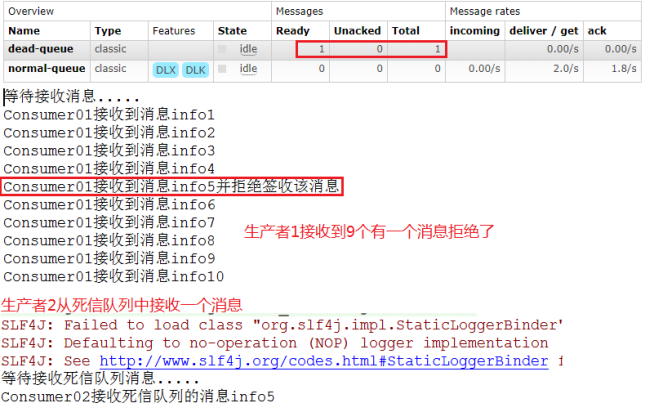Click the SLF4J 'Defaulting to no-operation' line
655x410 pixels.
click(x=274, y=343)
